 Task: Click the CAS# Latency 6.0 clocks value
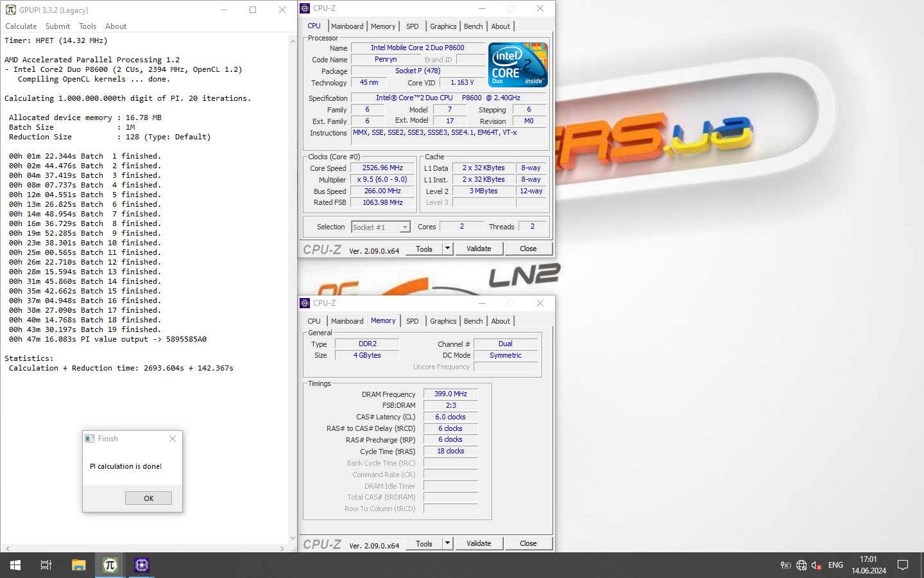[450, 417]
